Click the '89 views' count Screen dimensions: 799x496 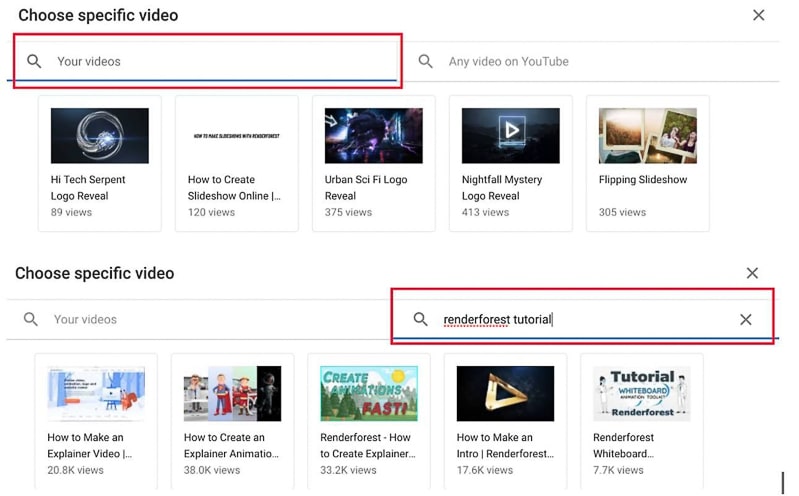click(x=71, y=213)
